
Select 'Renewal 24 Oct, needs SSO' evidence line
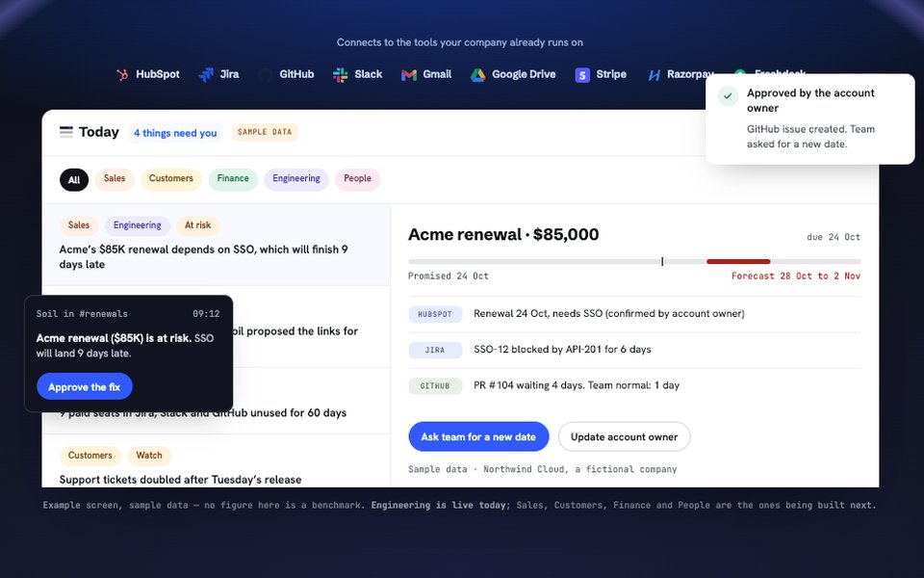click(608, 314)
